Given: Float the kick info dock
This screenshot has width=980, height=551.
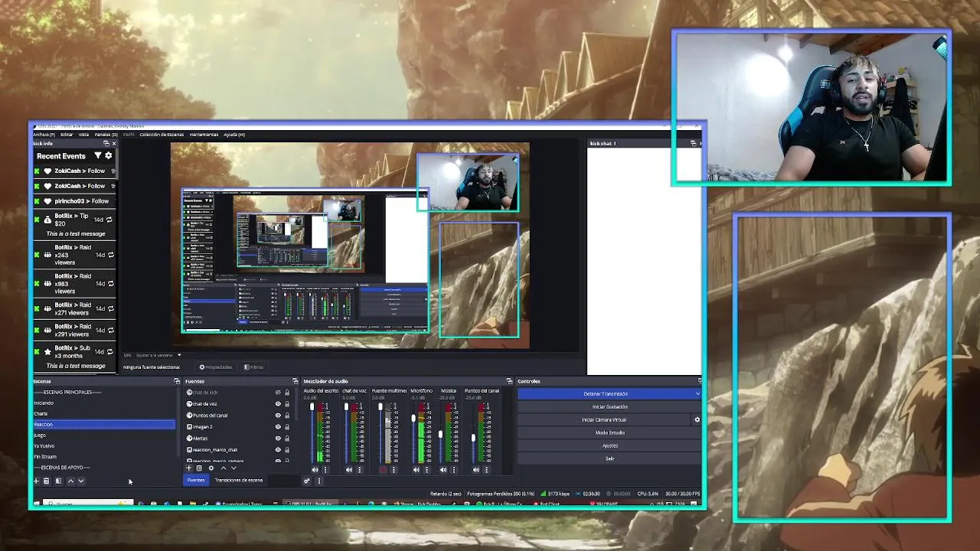Looking at the screenshot, I should (x=106, y=143).
